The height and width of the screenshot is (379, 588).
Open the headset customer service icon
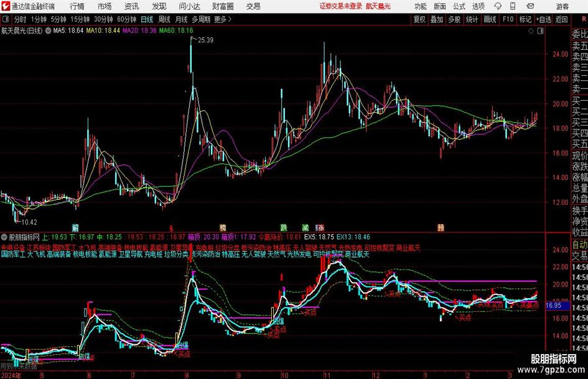(498, 6)
